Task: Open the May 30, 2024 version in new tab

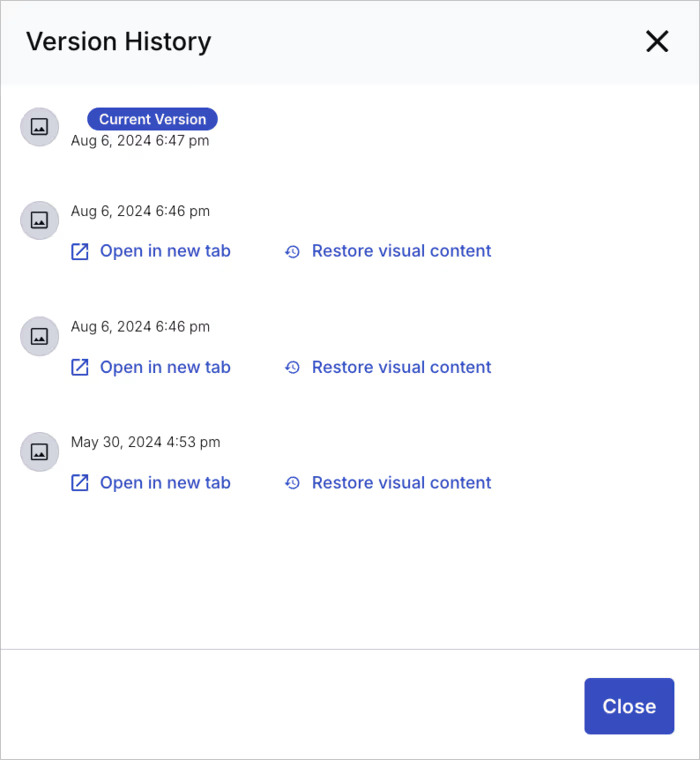Action: pos(165,483)
